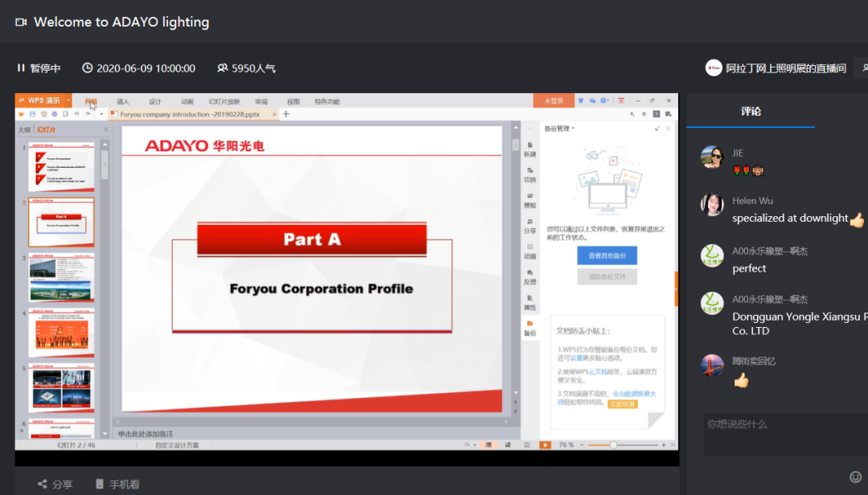Click the red ribbon-collapse icon in WPS title bar
Viewport: 868px width, 495px height.
click(621, 100)
